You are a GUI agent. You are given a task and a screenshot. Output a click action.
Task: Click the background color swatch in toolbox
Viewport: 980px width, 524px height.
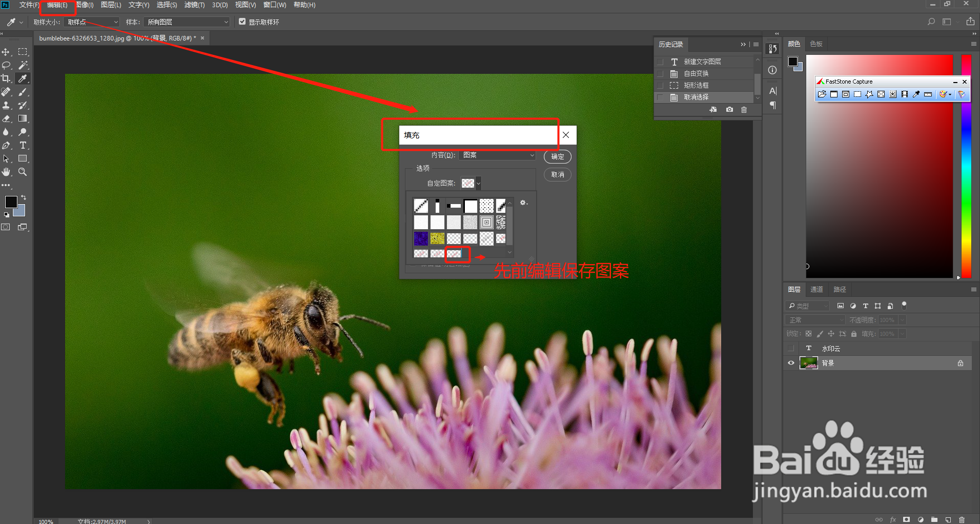tap(21, 211)
